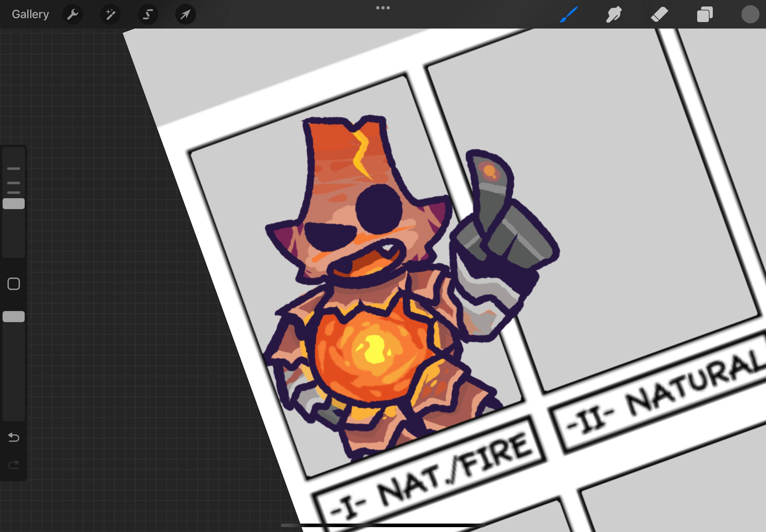766x532 pixels.
Task: Tap the glowing yellow fire orb center
Action: pos(374,350)
